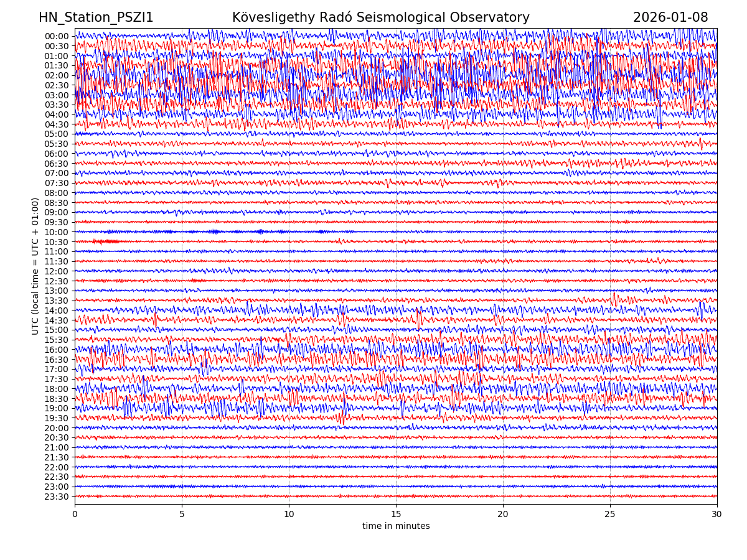Select the 05:00 time row label
Image resolution: width=747 pixels, height=560 pixels.
[56, 134]
